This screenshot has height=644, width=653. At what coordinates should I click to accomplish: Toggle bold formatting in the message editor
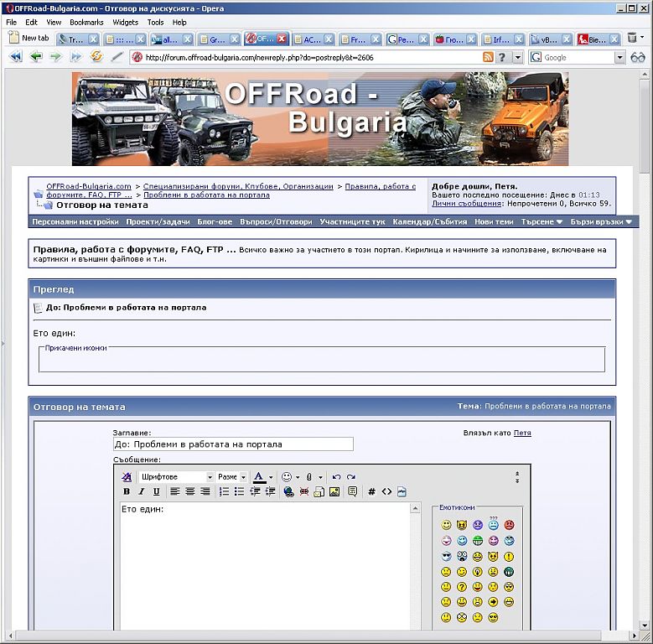point(127,491)
